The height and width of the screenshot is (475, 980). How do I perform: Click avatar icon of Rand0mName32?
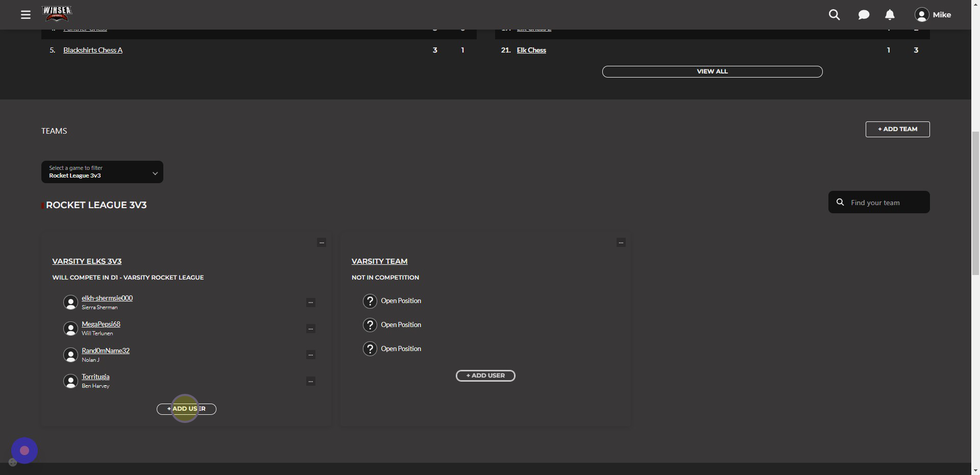(70, 355)
